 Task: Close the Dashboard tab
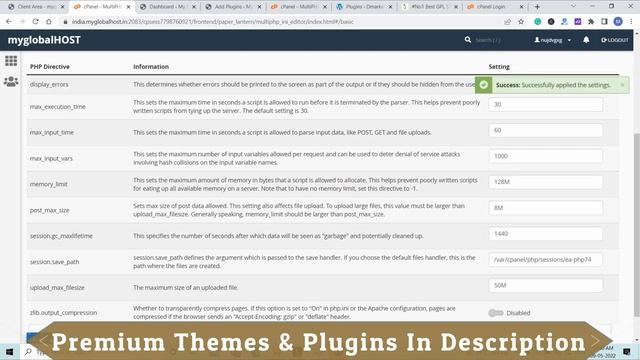click(194, 7)
